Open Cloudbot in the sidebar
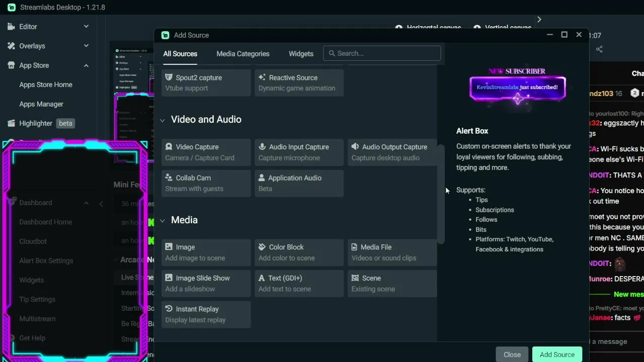644x362 pixels. coord(33,241)
